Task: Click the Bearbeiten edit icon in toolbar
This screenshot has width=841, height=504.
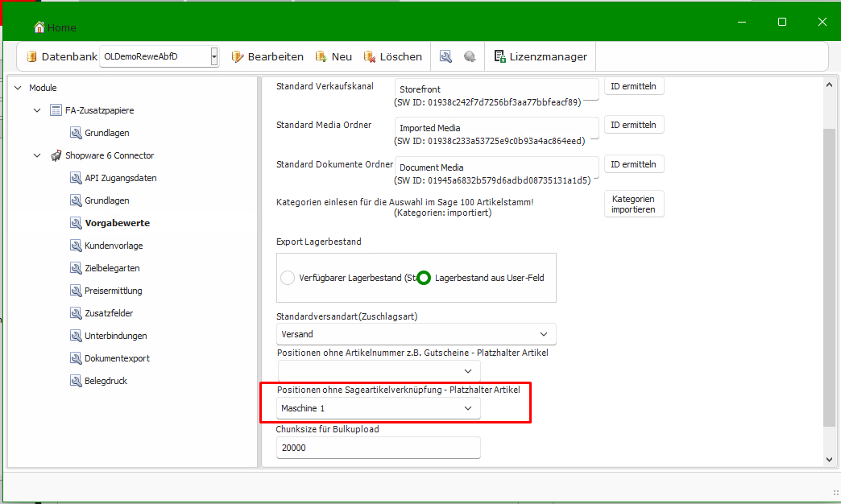Action: (x=238, y=56)
